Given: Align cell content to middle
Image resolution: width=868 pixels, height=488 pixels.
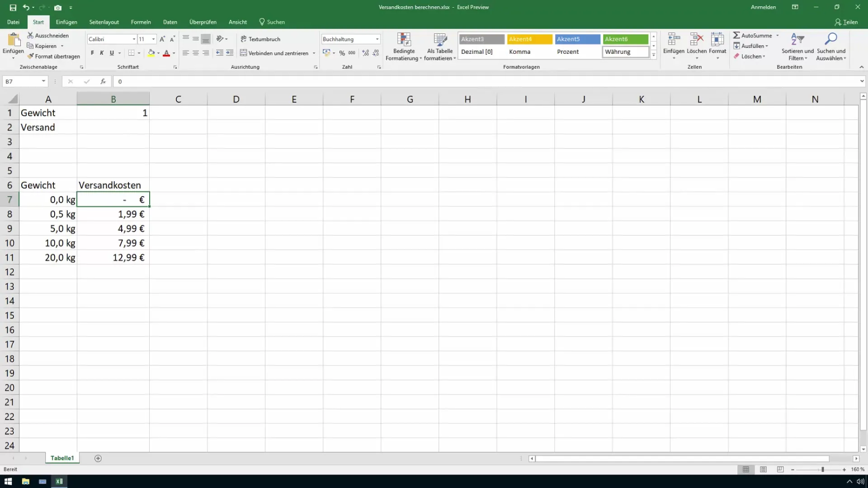Looking at the screenshot, I should [x=196, y=39].
